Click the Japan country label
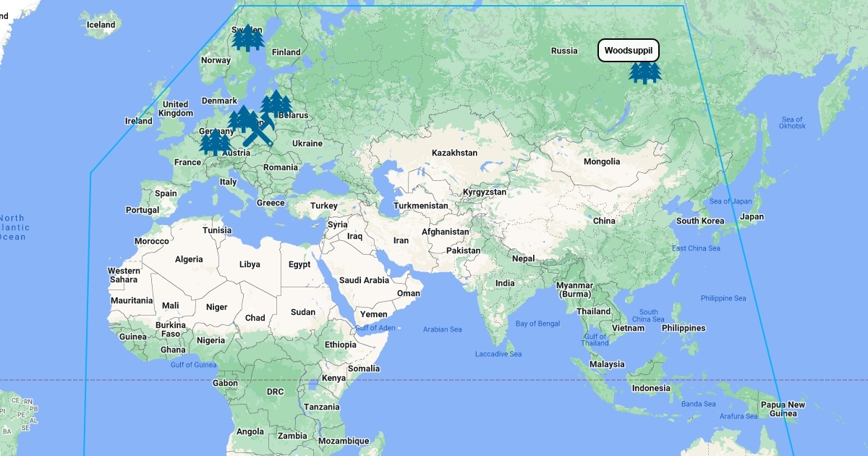 [752, 216]
